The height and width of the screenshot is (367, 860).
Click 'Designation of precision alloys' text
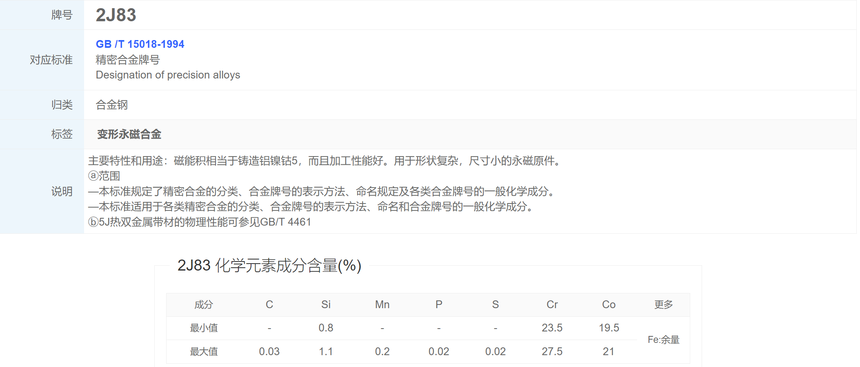(168, 75)
